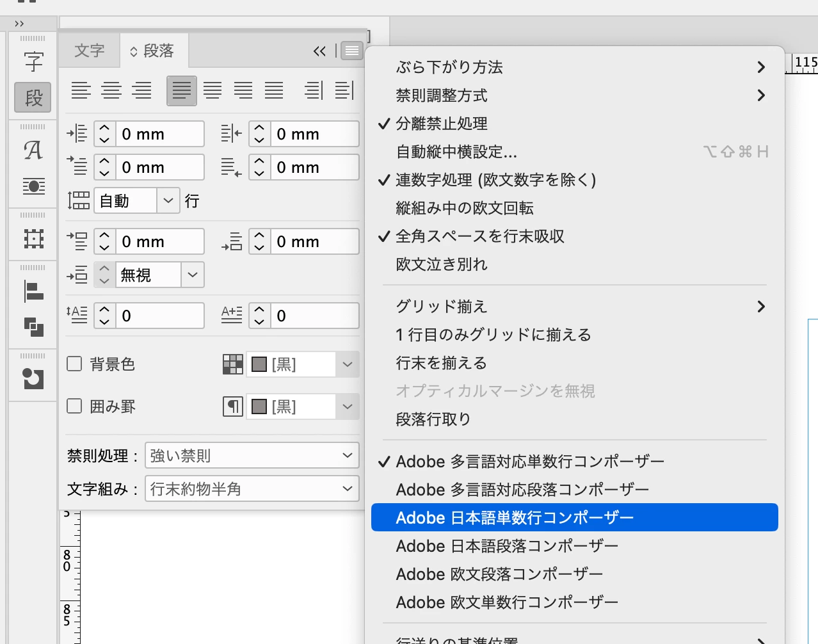Align paragraph text left
Screen dimensions: 818x644
pos(81,90)
